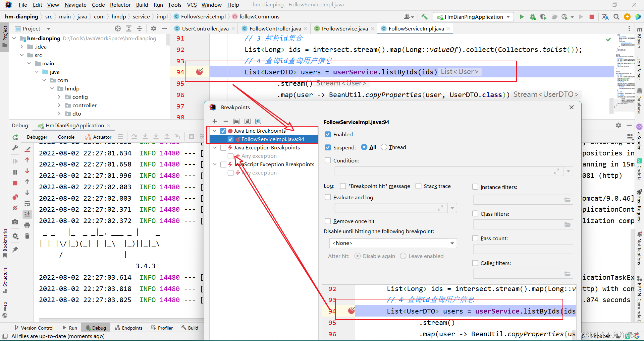Uncheck the Enabled checkbox
The image size is (644, 341).
(328, 134)
